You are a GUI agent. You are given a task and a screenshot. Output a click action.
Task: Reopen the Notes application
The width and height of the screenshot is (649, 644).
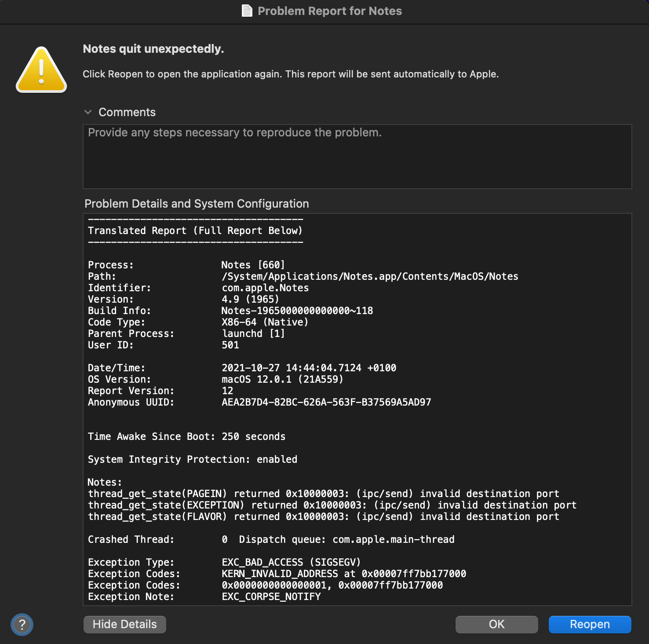(x=590, y=624)
